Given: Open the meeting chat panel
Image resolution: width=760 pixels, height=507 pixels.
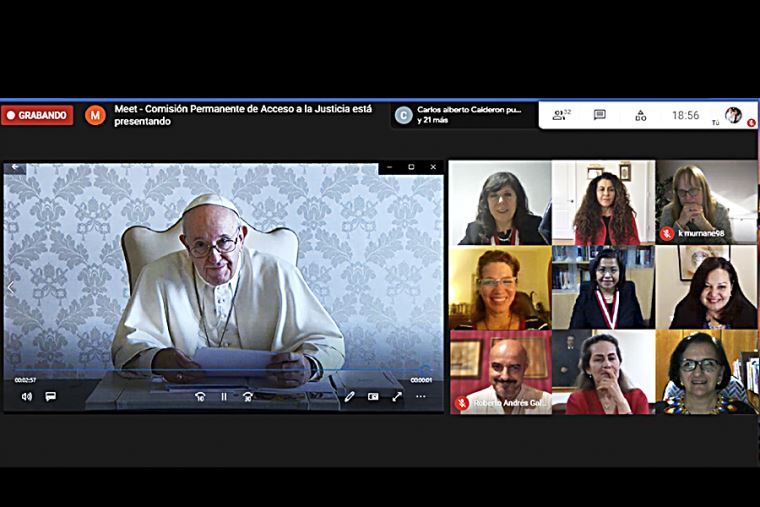Looking at the screenshot, I should (x=600, y=115).
